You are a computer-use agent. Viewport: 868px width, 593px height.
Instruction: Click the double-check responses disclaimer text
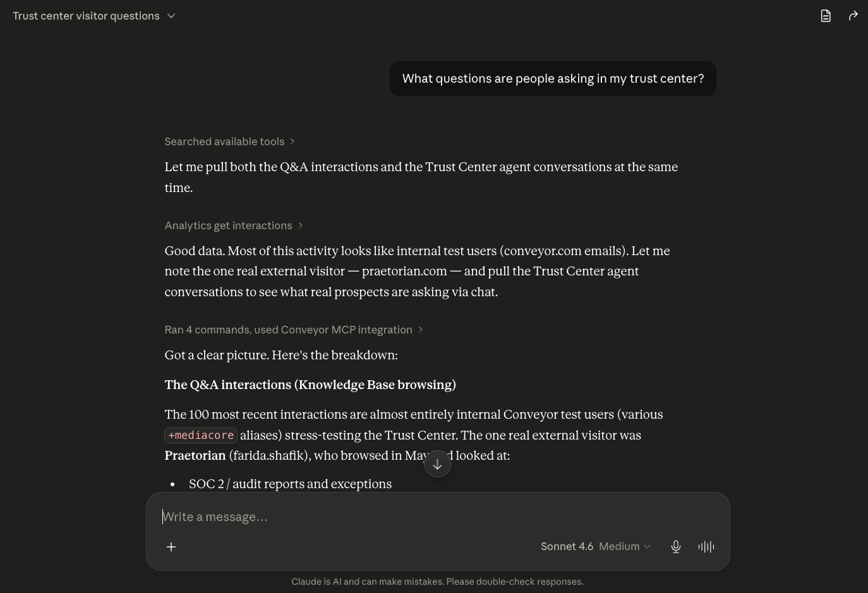tap(437, 582)
